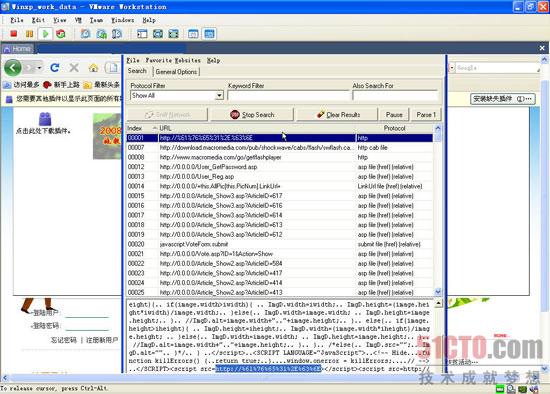The image size is (550, 394).
Task: Click the VMware full screen toolbar icon
Action: click(174, 34)
